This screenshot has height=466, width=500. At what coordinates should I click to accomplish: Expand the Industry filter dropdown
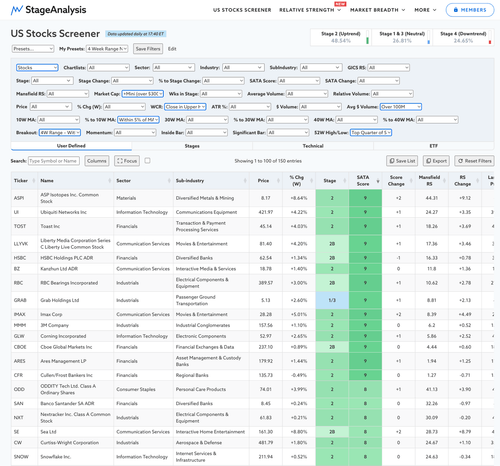243,68
